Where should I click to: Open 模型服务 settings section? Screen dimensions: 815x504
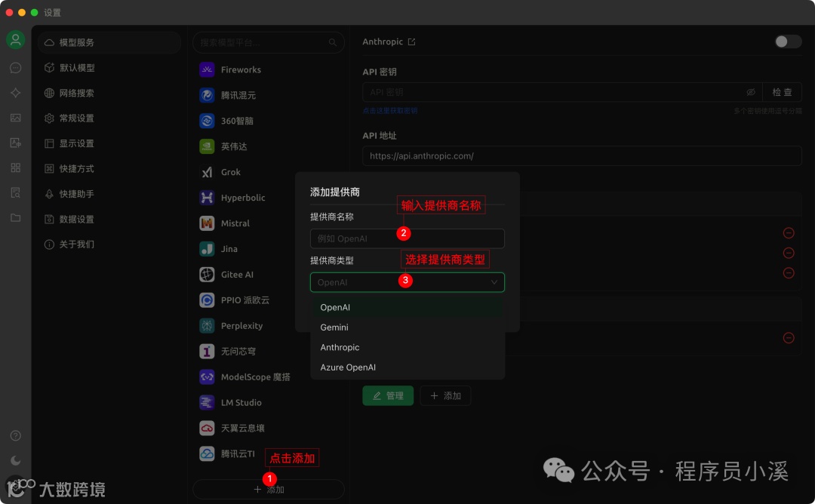(109, 42)
